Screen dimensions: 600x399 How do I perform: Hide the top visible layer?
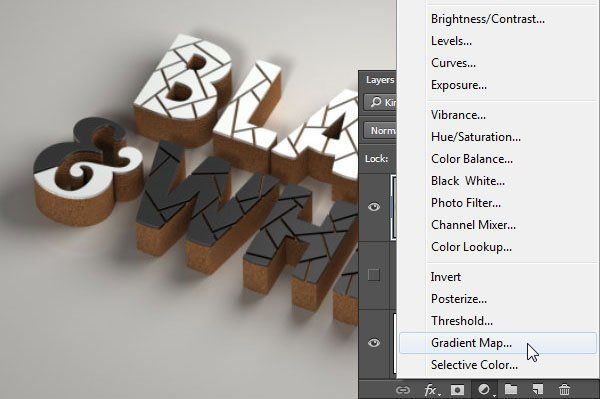tap(374, 207)
